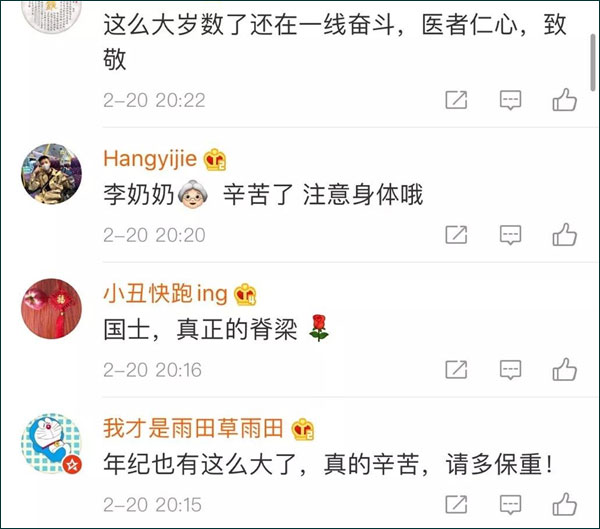View Hangyijie's avatar photo
The height and width of the screenshot is (529, 600).
click(51, 174)
